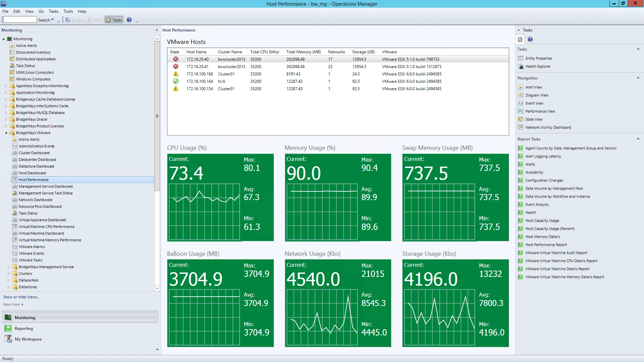
Task: Open Alert View navigation item
Action: pyautogui.click(x=533, y=87)
